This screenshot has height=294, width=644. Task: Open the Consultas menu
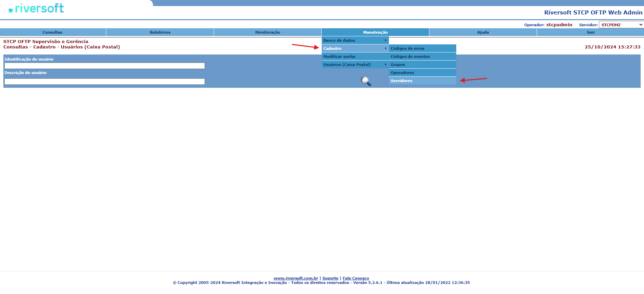(x=52, y=32)
